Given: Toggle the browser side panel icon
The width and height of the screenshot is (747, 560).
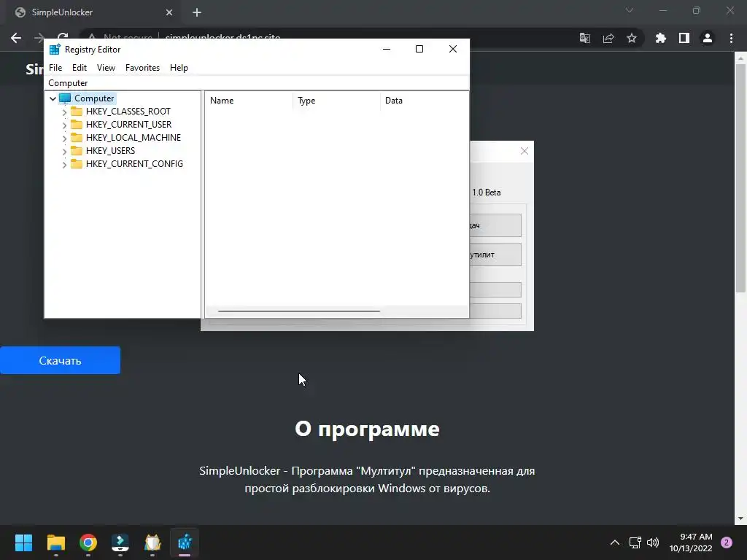Looking at the screenshot, I should pyautogui.click(x=684, y=38).
